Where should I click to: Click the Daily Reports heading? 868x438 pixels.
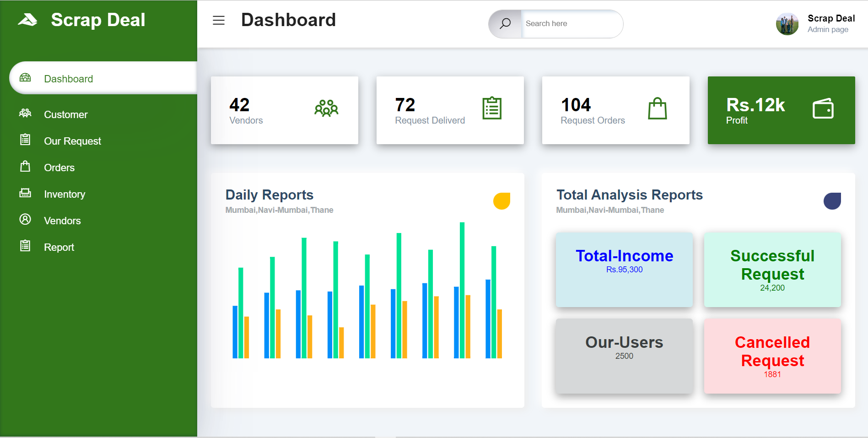tap(269, 195)
